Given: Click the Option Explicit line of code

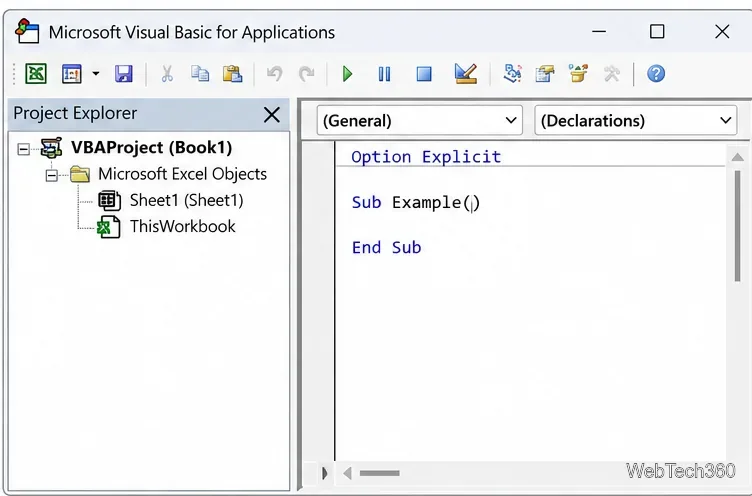Looking at the screenshot, I should point(426,157).
